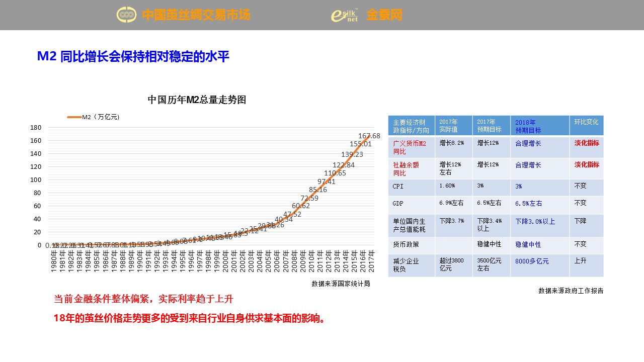Image resolution: width=644 pixels, height=362 pixels.
Task: Click the 广义货币M2 同比 table cell
Action: click(x=411, y=147)
